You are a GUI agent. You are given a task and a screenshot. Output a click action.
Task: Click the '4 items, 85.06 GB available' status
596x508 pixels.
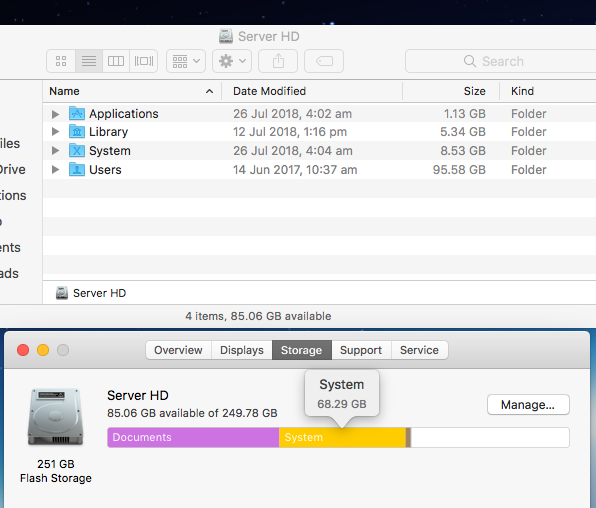tap(258, 316)
